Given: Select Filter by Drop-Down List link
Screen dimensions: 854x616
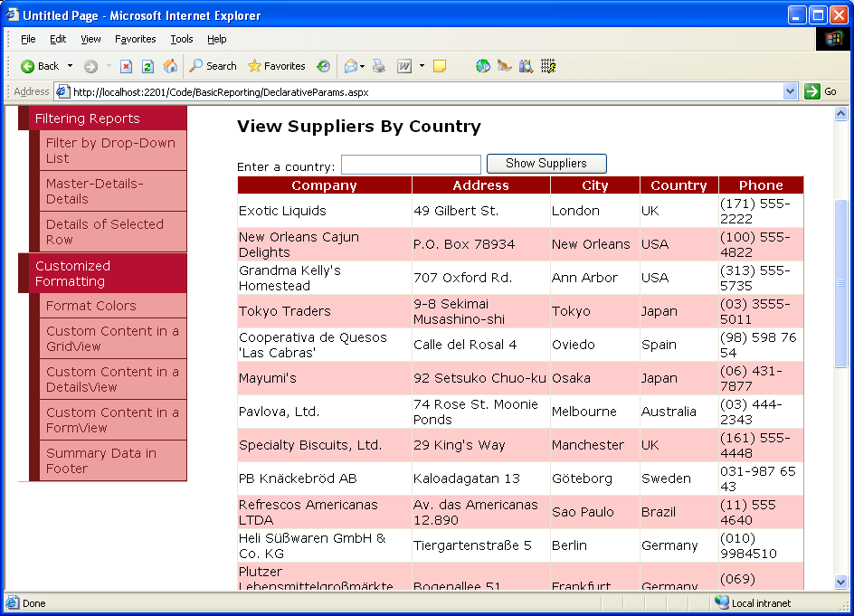Looking at the screenshot, I should tap(110, 150).
